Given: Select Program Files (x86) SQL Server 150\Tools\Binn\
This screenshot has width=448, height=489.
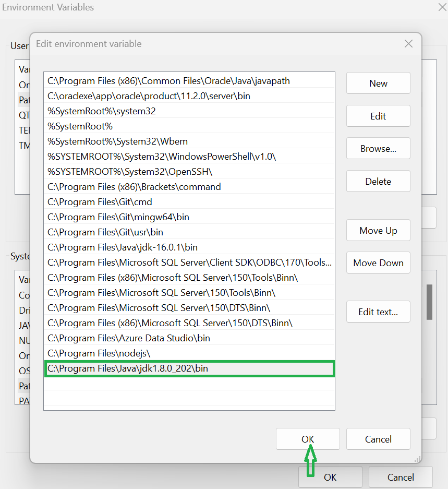Looking at the screenshot, I should click(x=189, y=278).
